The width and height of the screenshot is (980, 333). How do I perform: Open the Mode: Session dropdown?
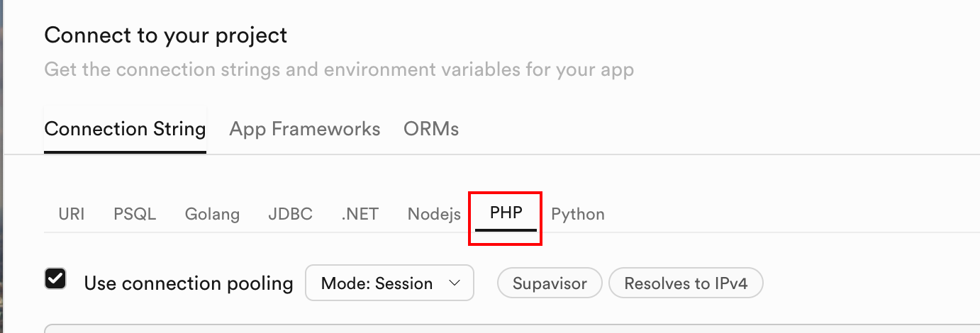coord(389,283)
